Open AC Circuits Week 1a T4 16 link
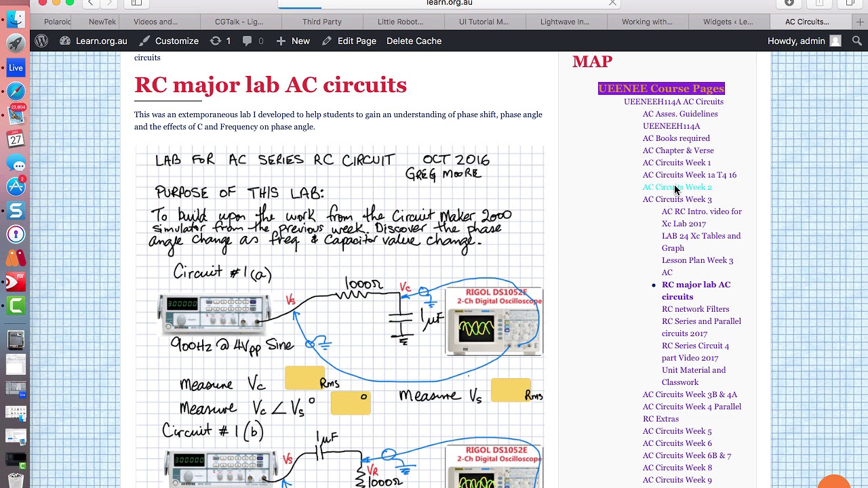Screen dimensions: 868x488 click(690, 175)
